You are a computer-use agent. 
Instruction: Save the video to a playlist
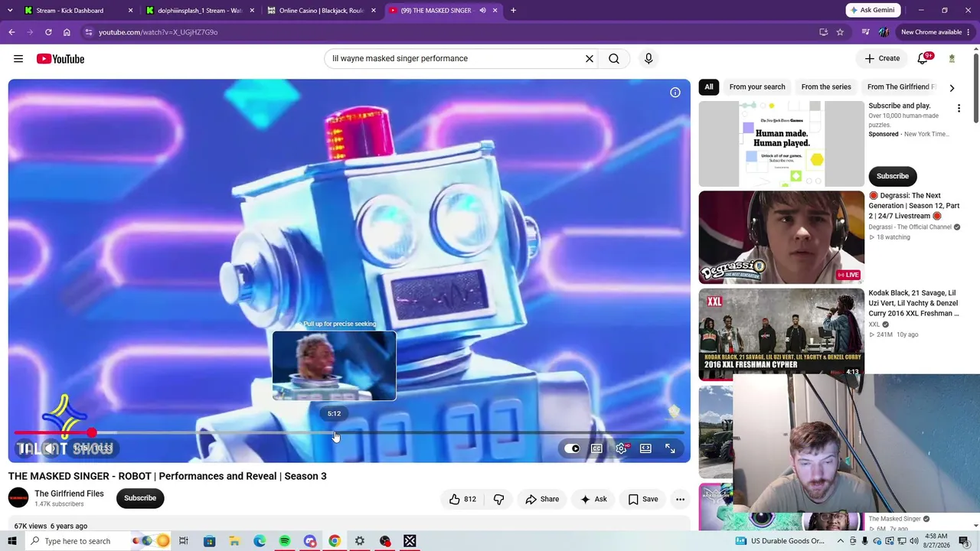[x=642, y=499]
